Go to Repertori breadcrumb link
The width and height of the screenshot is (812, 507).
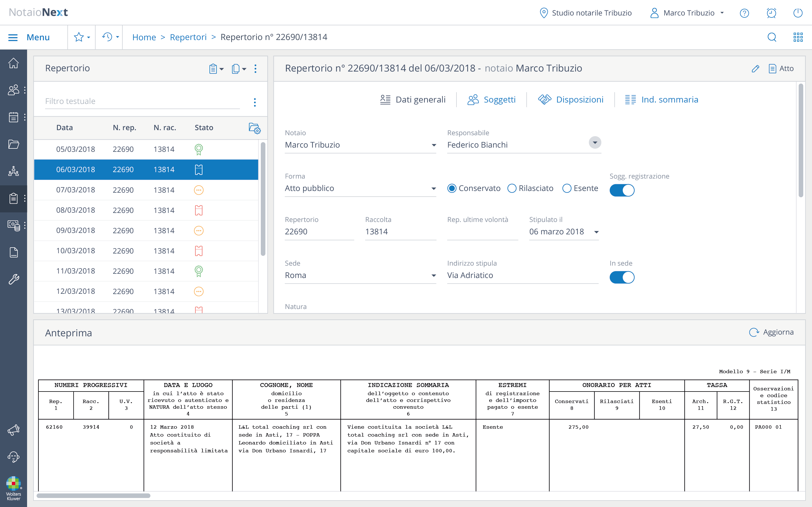[x=188, y=37]
